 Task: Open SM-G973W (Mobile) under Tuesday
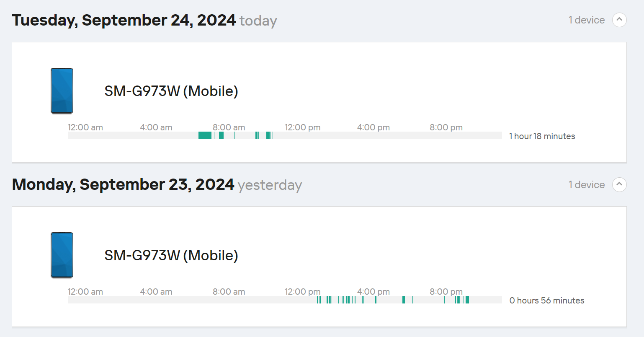pyautogui.click(x=171, y=91)
